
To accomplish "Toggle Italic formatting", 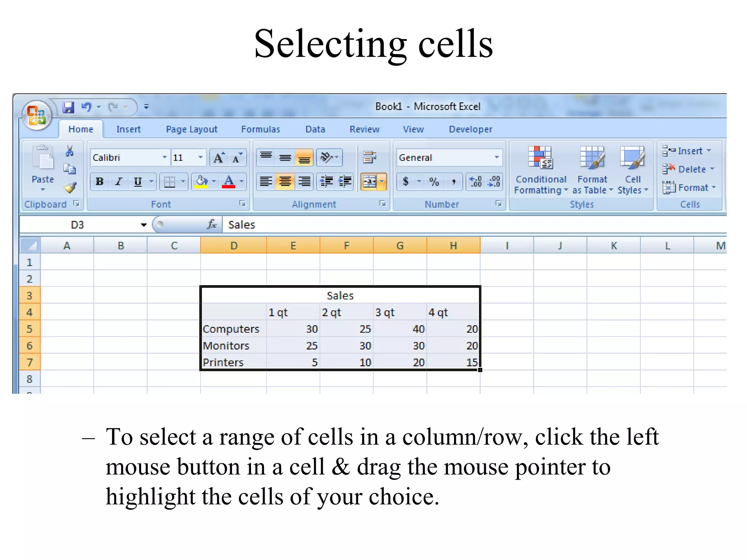I will (119, 182).
